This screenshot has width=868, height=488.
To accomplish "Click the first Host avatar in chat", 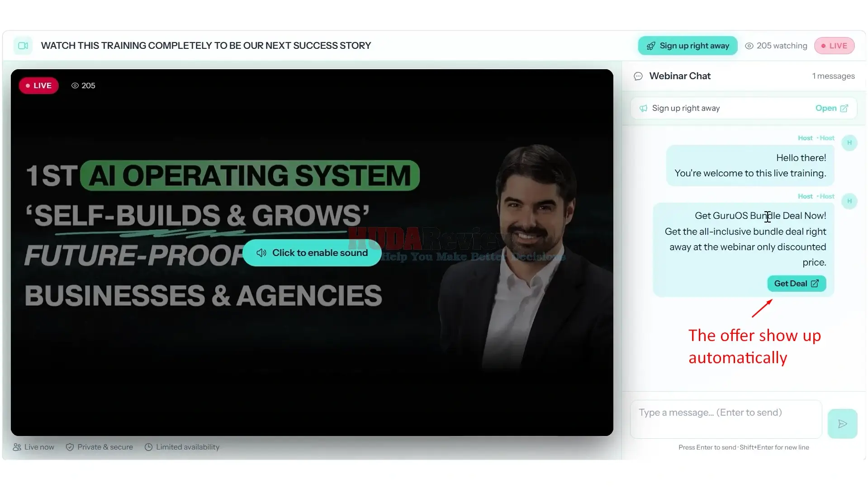I will tap(849, 143).
